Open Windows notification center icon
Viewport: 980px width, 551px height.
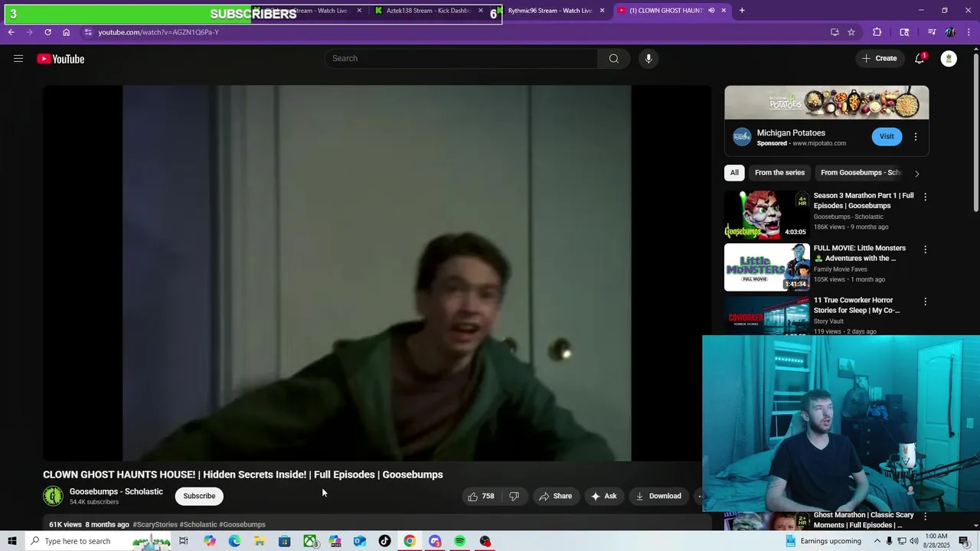click(x=965, y=541)
